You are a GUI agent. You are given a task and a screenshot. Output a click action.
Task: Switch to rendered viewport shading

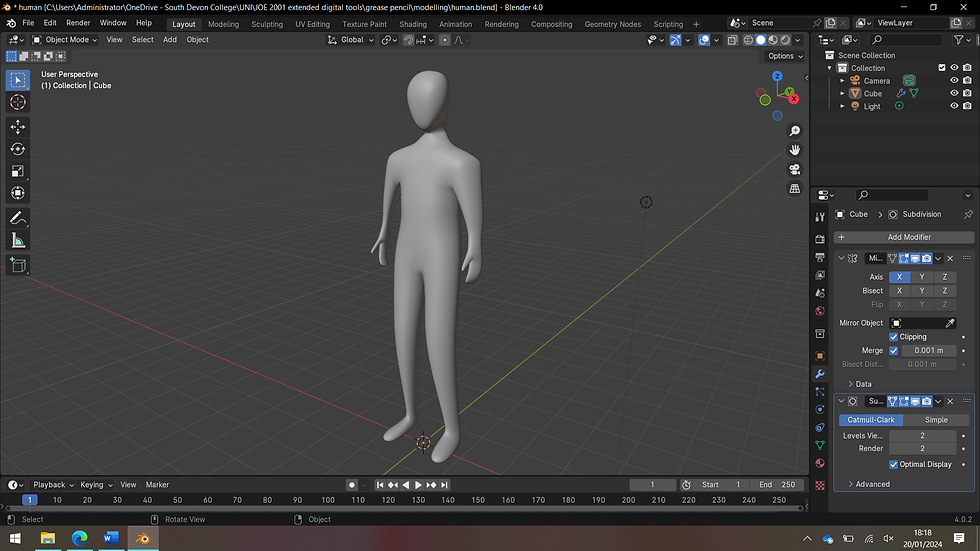click(786, 40)
